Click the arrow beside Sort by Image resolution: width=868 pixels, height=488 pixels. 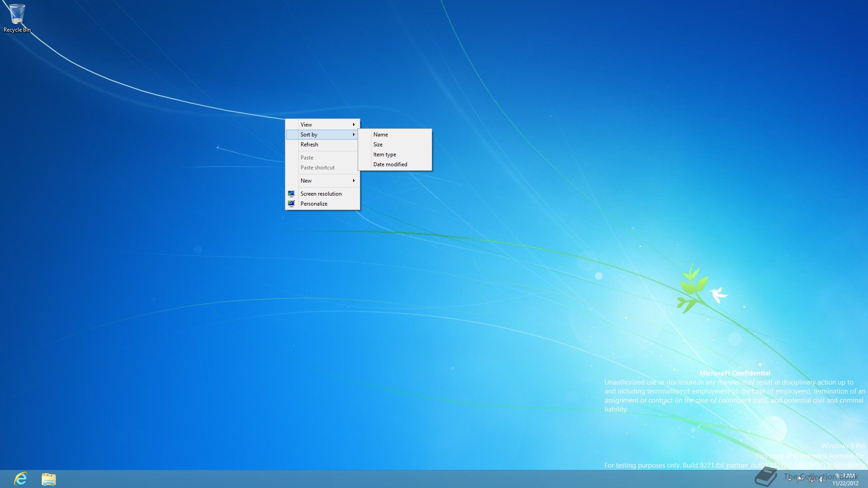point(354,134)
